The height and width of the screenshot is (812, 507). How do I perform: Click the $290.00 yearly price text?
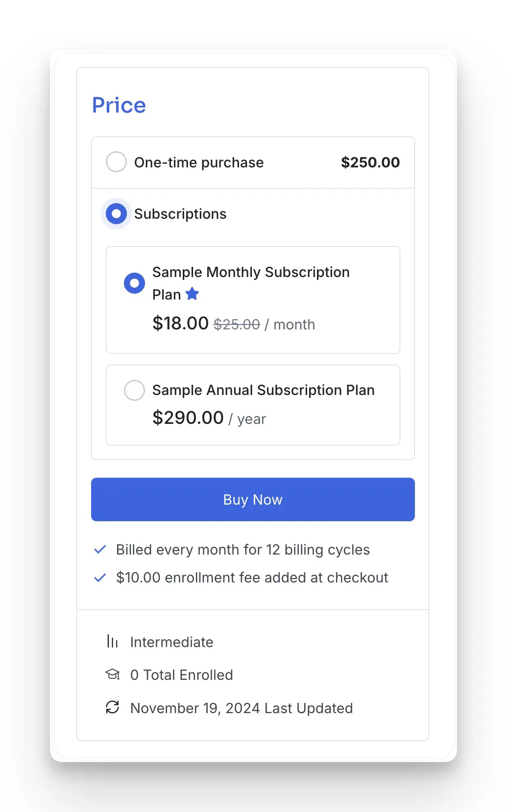[x=187, y=418]
